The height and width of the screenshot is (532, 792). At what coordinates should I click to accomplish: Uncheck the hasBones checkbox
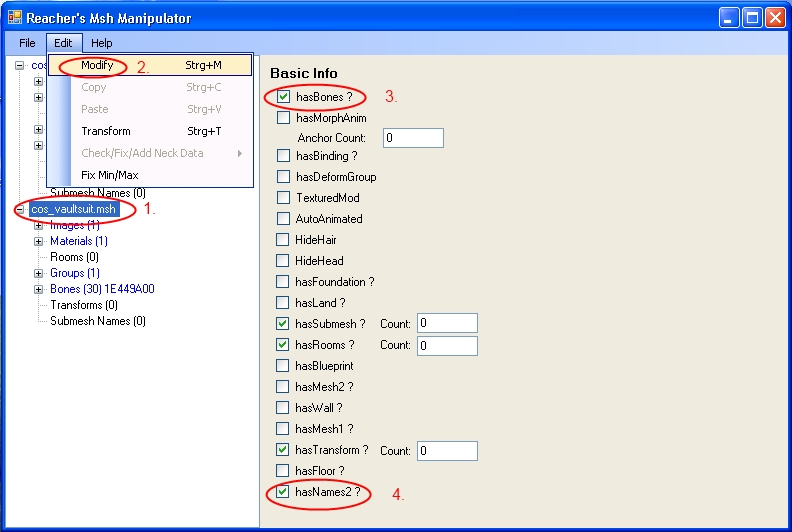click(284, 97)
